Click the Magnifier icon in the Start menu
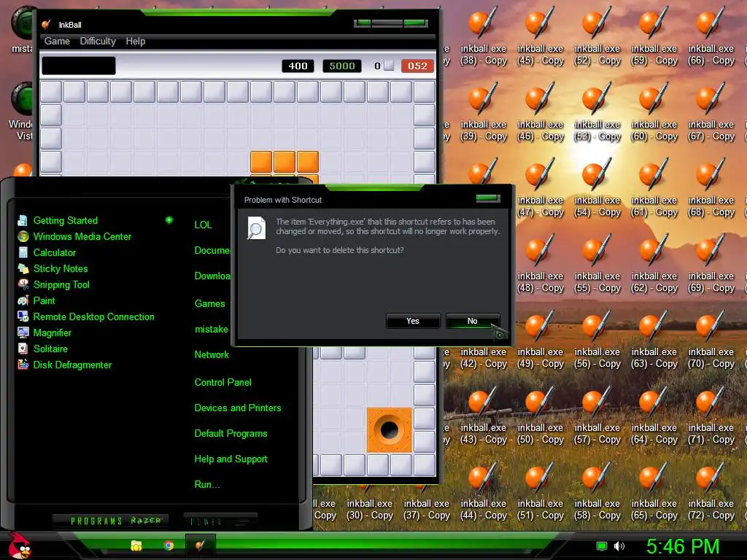This screenshot has width=747, height=560. coord(23,332)
